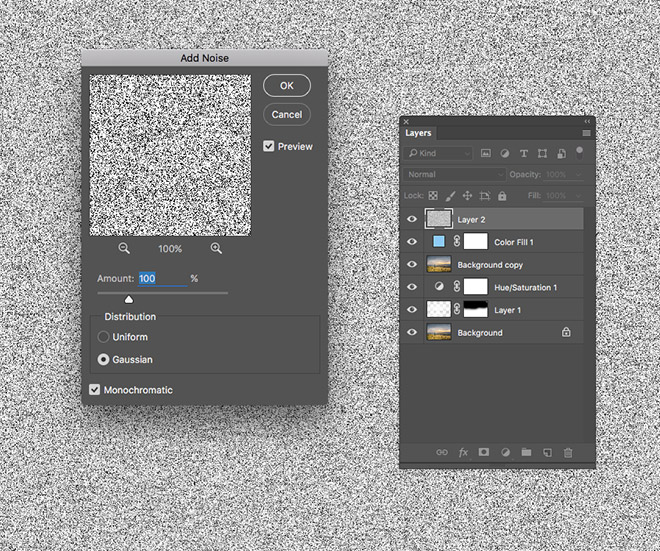Click the link layers icon

tap(442, 452)
